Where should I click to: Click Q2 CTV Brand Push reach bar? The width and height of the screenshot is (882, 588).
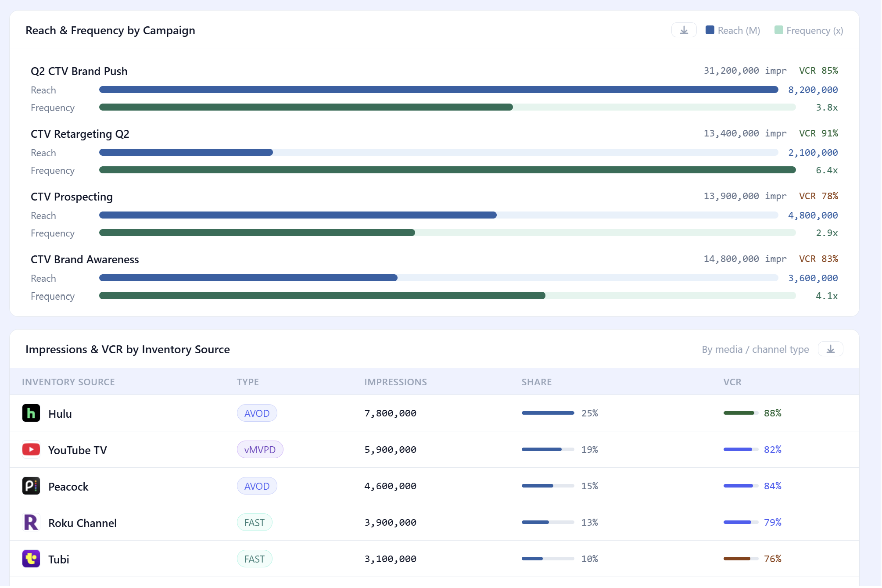439,90
